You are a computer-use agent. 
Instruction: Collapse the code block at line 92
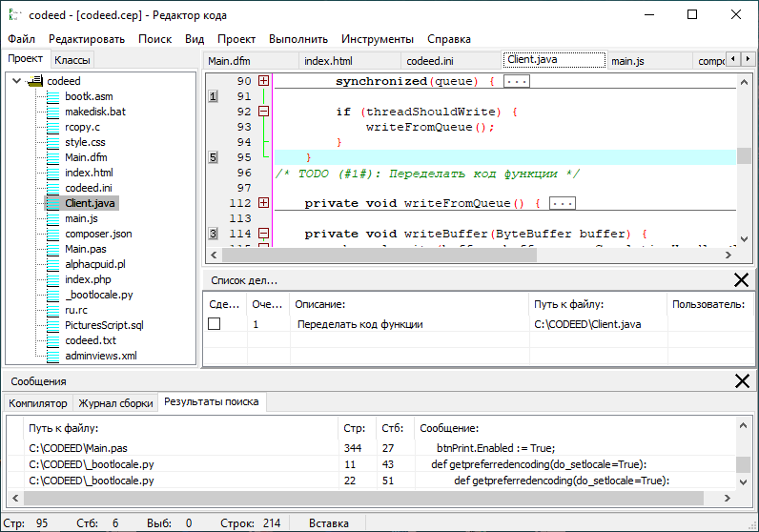pos(264,112)
